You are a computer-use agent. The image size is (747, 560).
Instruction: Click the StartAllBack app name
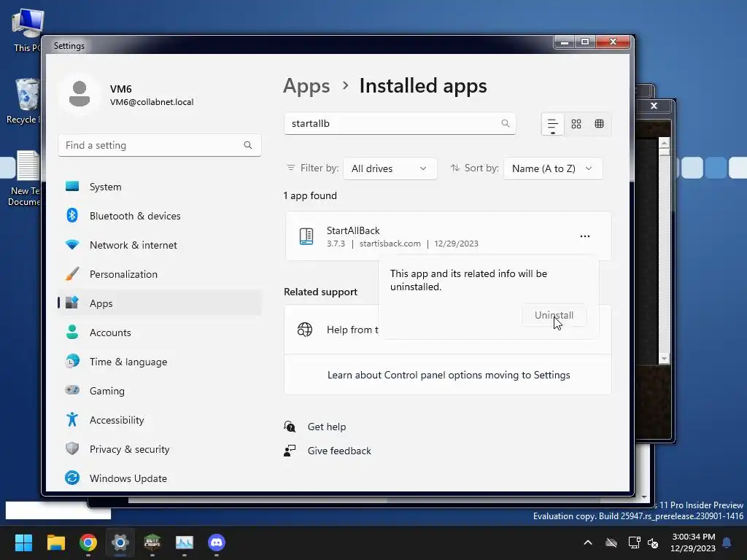tap(353, 230)
